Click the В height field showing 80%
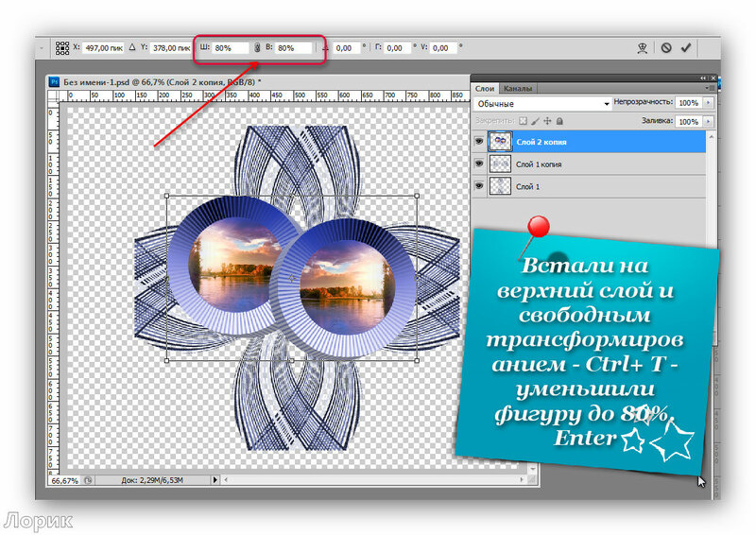The image size is (756, 535). click(294, 48)
